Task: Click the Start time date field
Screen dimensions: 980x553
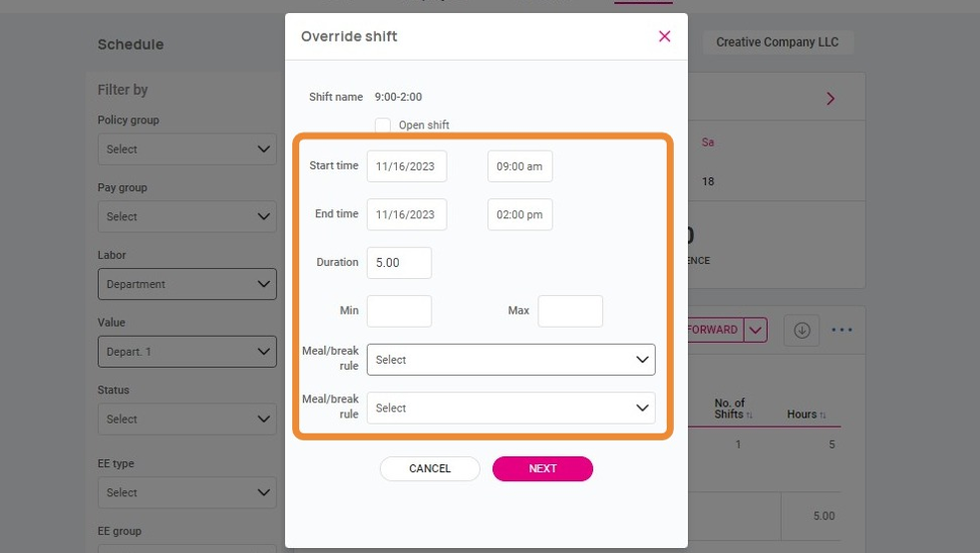Action: [x=407, y=166]
